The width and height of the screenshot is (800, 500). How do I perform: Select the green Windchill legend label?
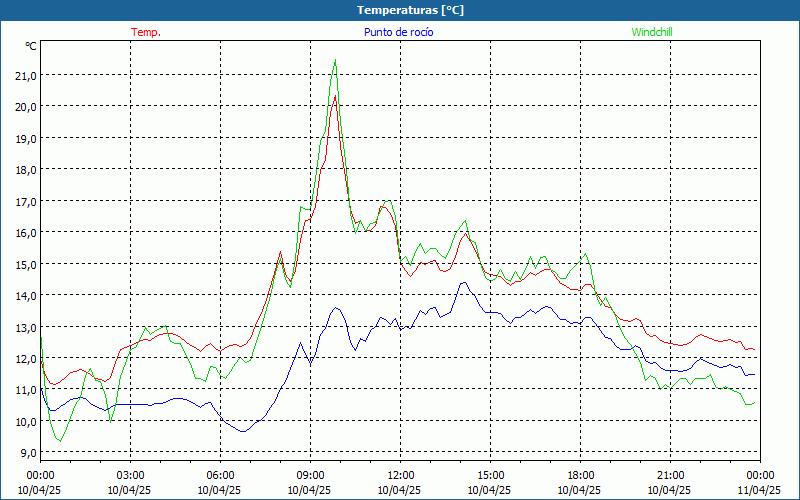pyautogui.click(x=652, y=32)
